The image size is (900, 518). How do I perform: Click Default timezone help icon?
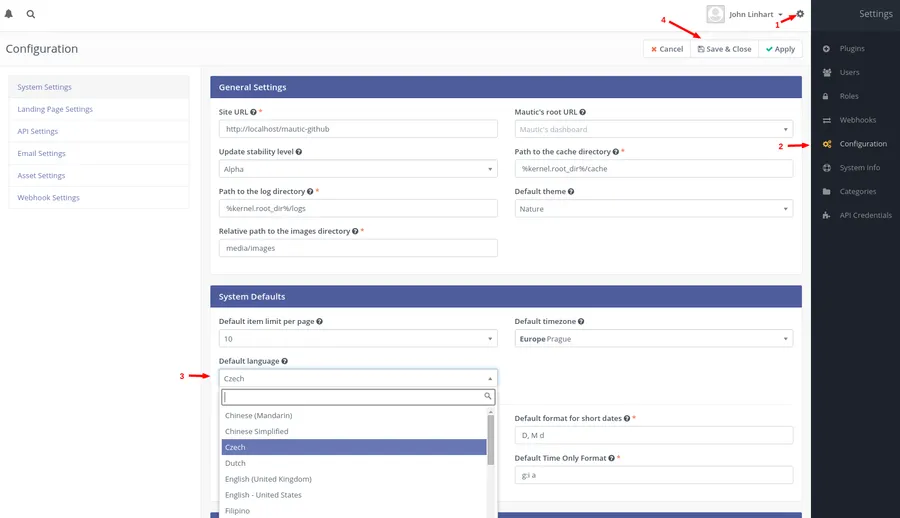click(581, 322)
